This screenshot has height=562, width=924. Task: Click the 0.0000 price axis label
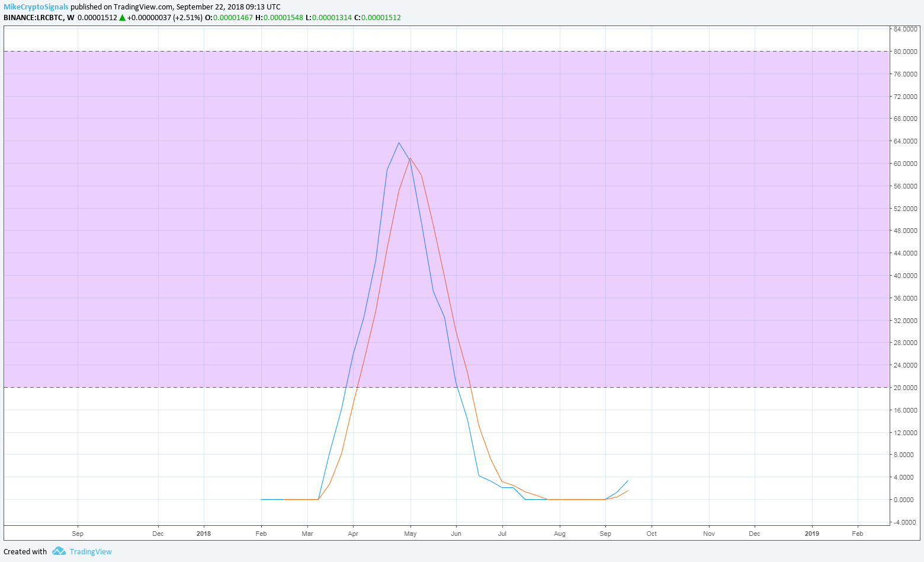coord(904,500)
